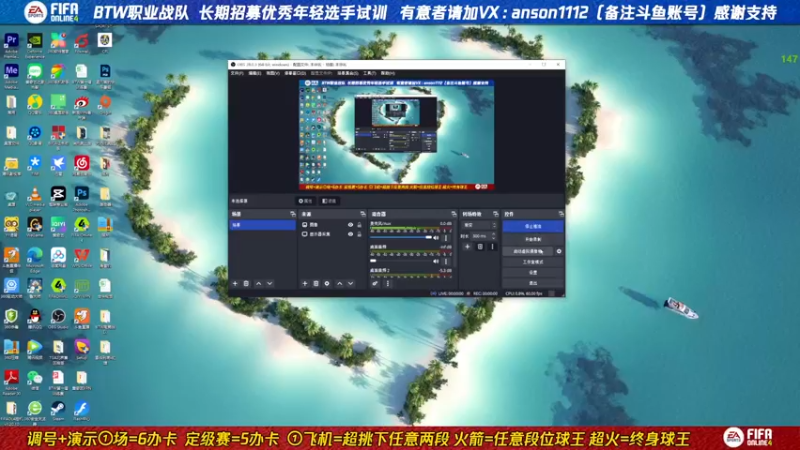Start the virtual camera button
The height and width of the screenshot is (450, 800).
[528, 251]
